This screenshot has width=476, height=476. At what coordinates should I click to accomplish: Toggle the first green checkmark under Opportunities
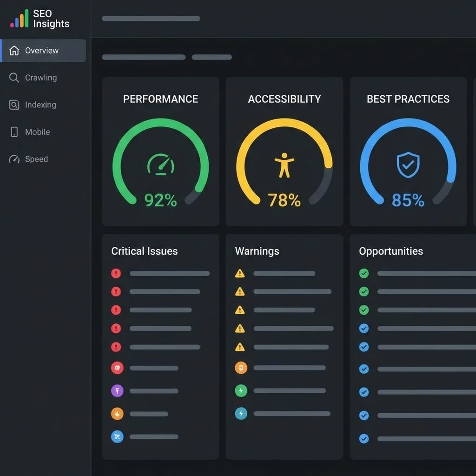364,273
